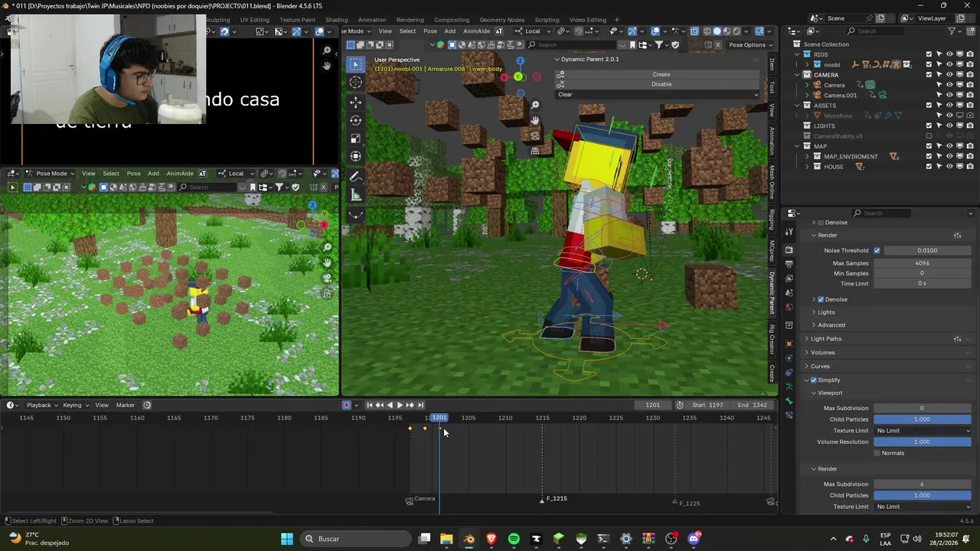980x551 pixels.
Task: Open the Scene properties tab icon
Action: (x=789, y=293)
